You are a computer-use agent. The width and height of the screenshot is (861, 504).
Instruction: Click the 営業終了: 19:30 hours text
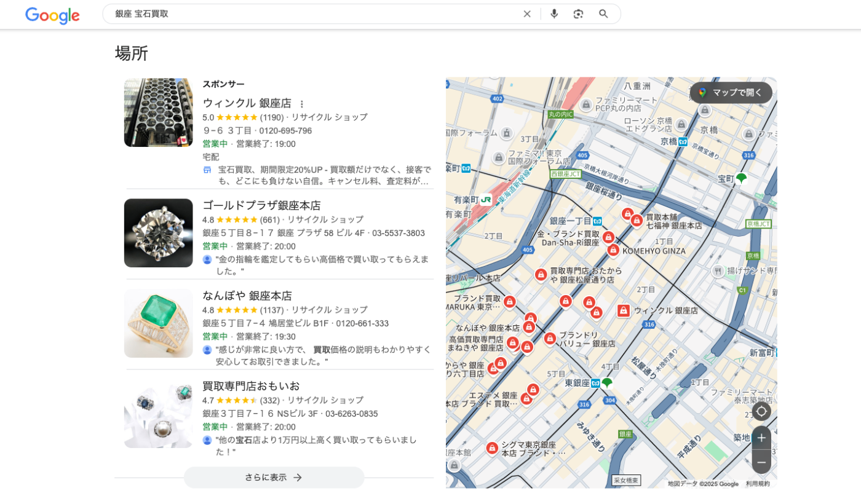point(266,336)
